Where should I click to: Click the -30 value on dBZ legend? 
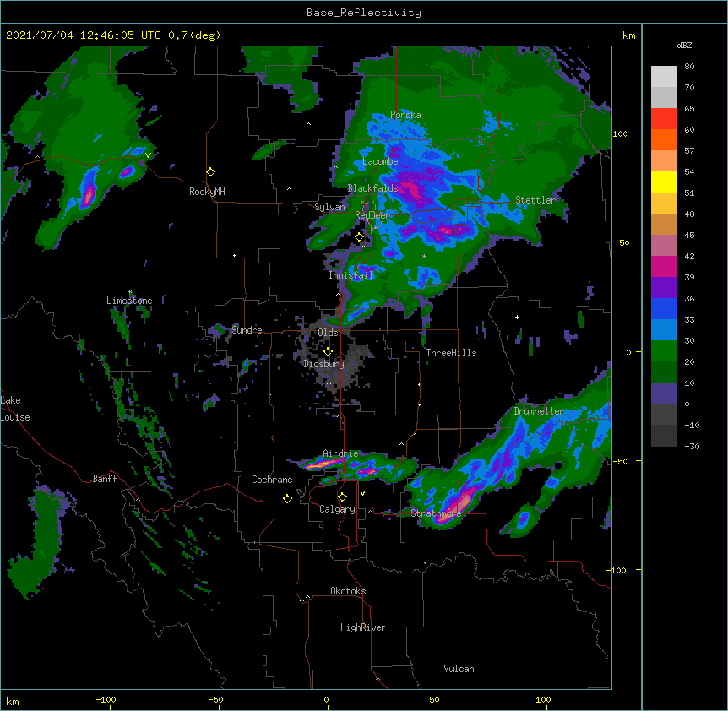coord(692,446)
